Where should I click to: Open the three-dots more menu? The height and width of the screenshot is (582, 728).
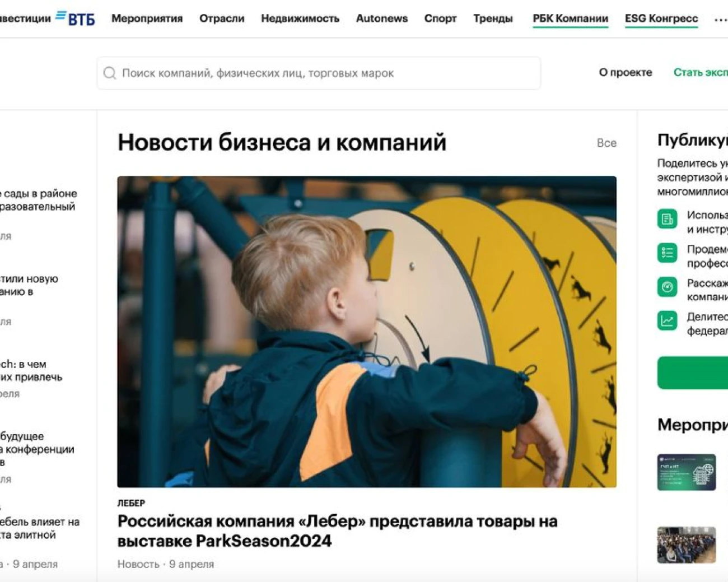[x=720, y=20]
